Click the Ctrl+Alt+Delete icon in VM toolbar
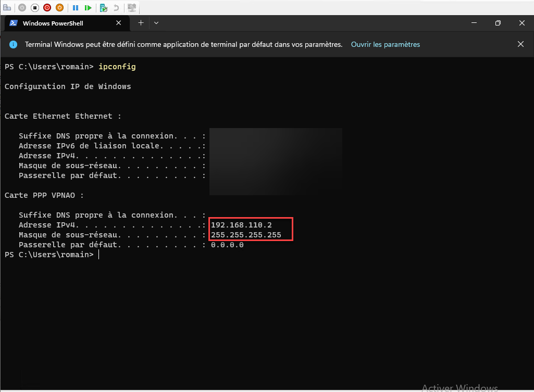Viewport: 534px width, 392px height. (x=7, y=8)
